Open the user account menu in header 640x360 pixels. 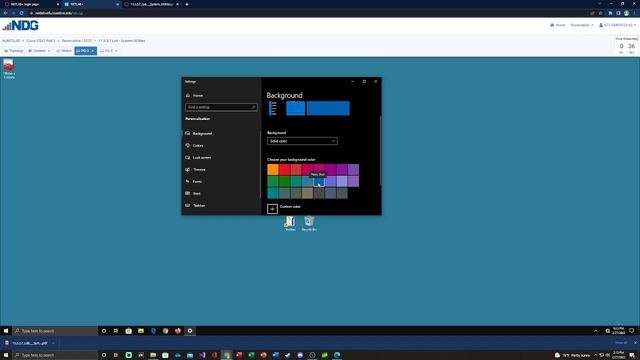point(617,25)
